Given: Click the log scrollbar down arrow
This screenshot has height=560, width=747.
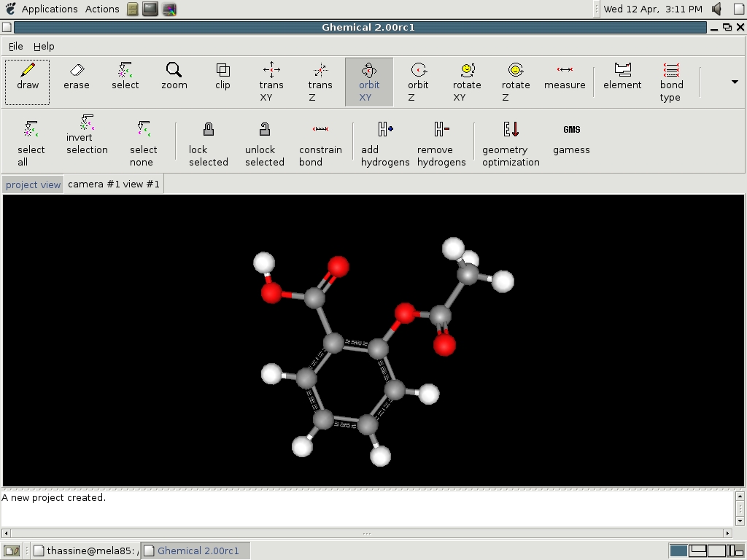Looking at the screenshot, I should [740, 521].
